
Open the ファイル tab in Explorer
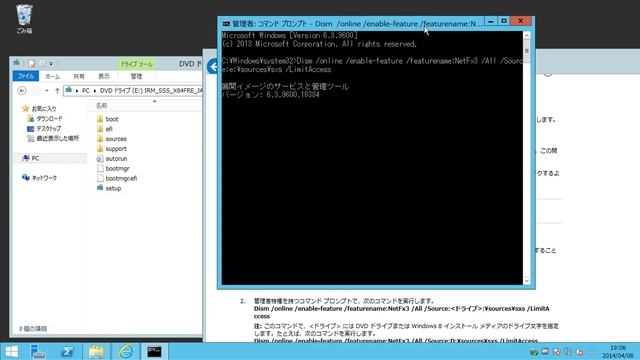click(26, 76)
